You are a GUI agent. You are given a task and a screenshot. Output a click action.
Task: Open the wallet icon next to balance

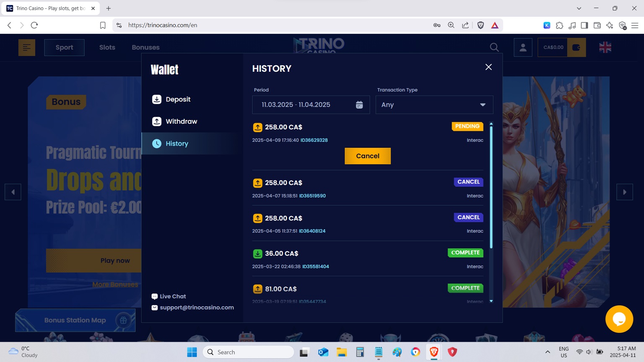pos(576,47)
